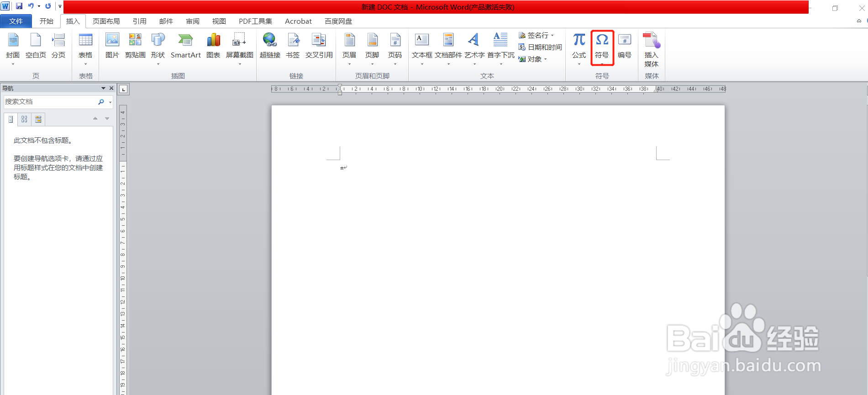
Task: Save the document from quick access toolbar
Action: [x=19, y=6]
